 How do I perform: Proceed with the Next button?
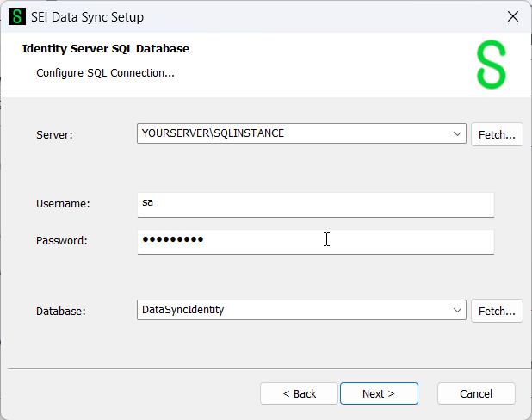click(x=379, y=393)
